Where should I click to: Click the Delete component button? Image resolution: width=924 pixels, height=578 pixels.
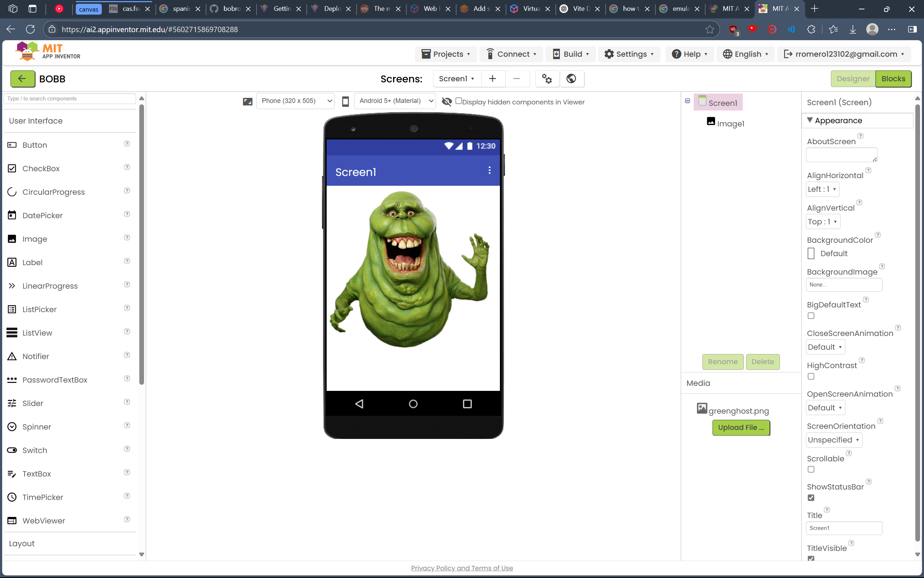(x=763, y=362)
